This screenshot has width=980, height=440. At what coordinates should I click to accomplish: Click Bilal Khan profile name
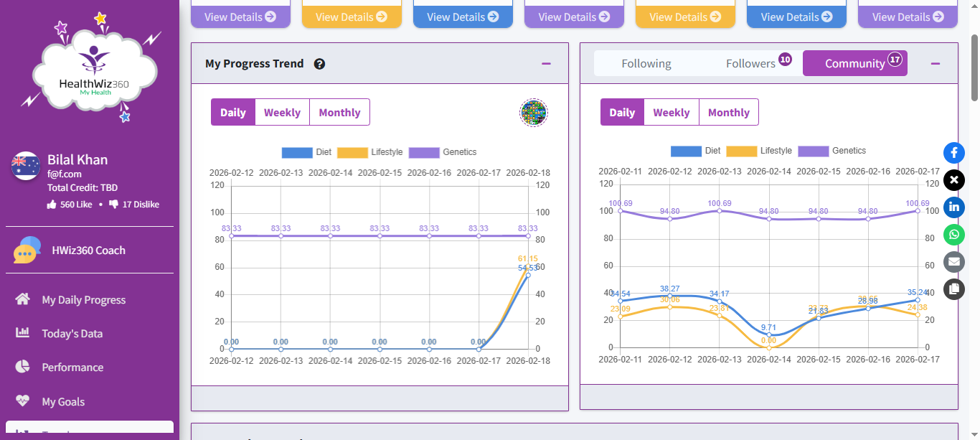77,160
